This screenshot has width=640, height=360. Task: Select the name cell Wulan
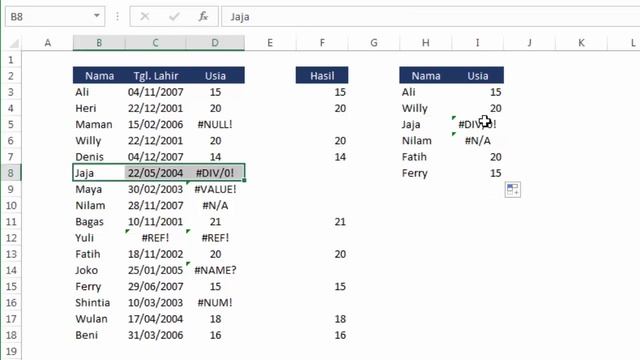(x=99, y=319)
